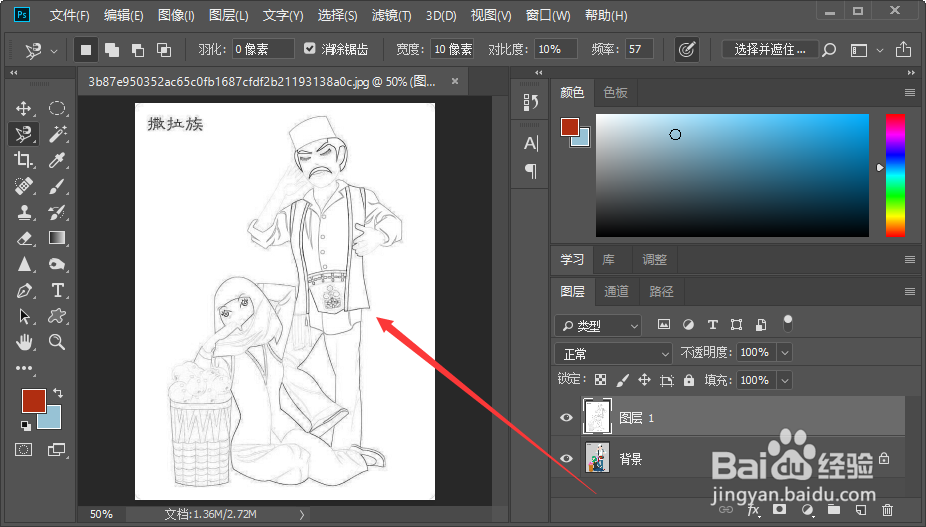
Task: Open the 文件(F) menu
Action: [70, 15]
